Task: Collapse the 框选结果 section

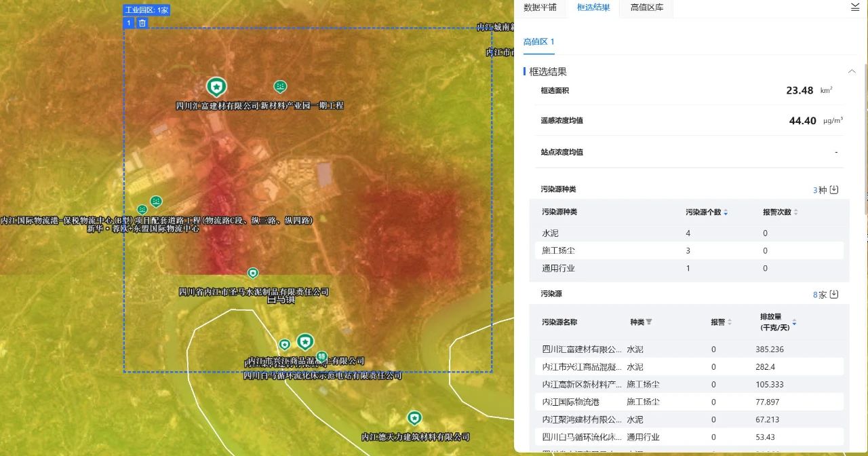Action: tap(852, 71)
